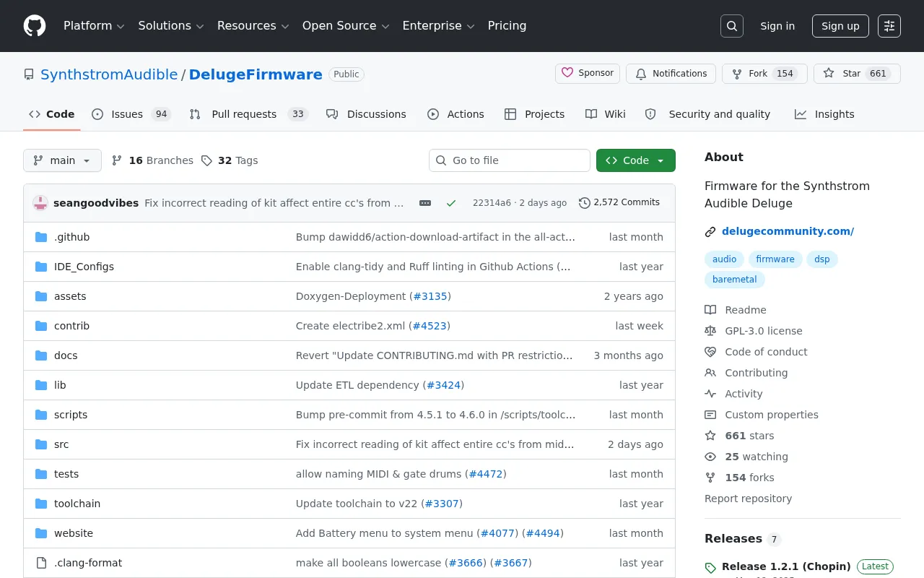
Task: Open the search magnifier icon
Action: [x=732, y=26]
